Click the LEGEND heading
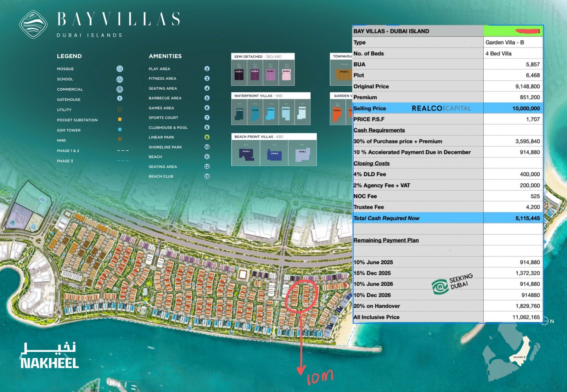 point(69,56)
